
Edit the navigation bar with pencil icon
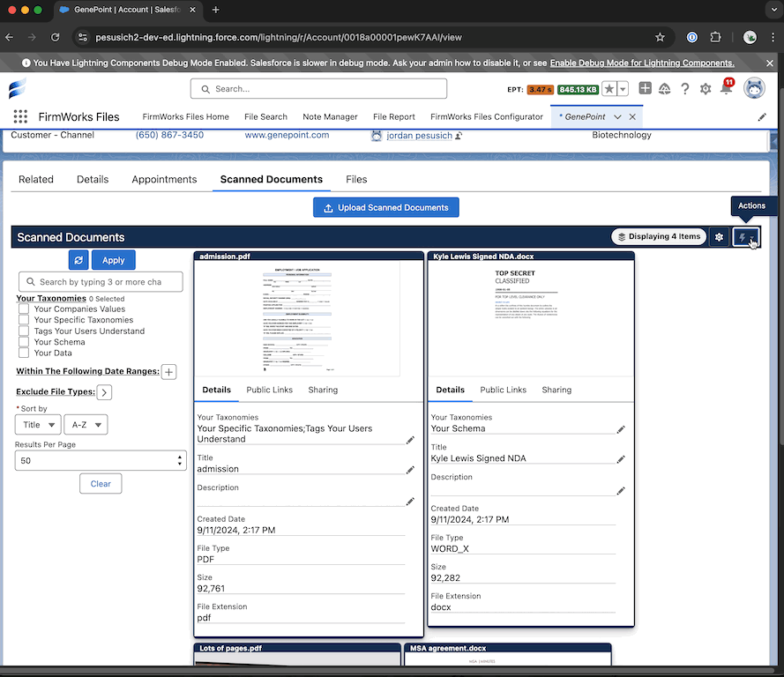(x=762, y=117)
